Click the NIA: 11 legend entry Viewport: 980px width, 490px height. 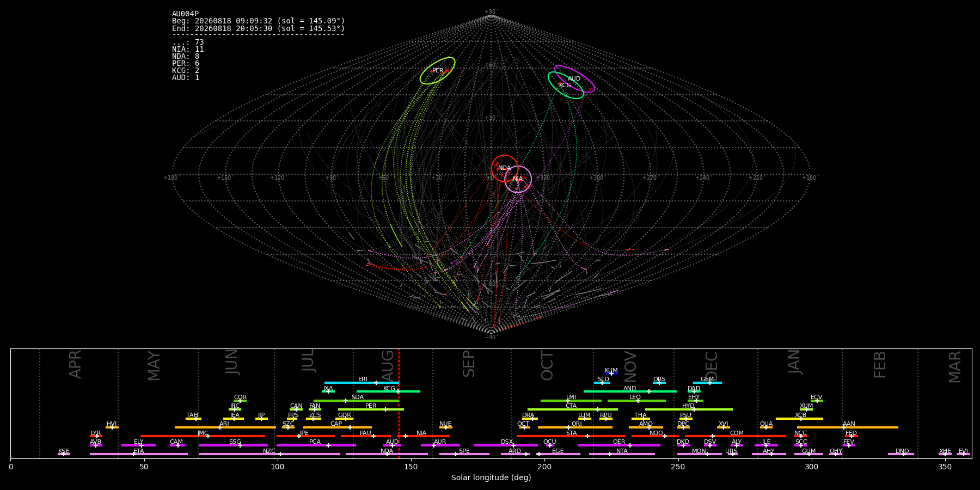click(x=188, y=50)
